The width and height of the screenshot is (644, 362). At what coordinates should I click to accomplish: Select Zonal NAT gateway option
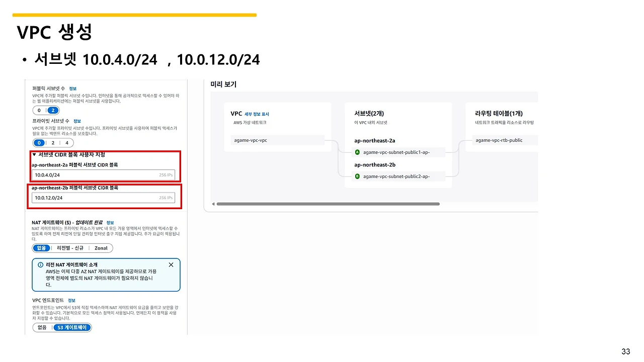[101, 248]
